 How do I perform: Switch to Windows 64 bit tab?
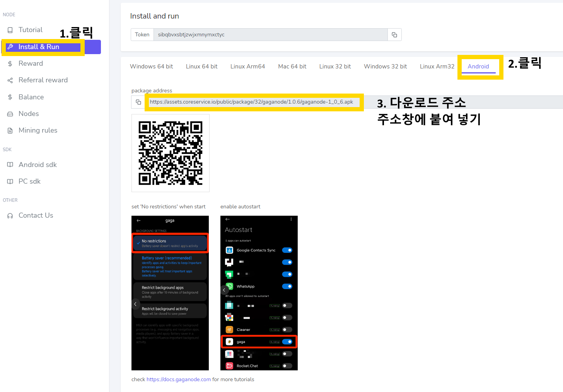152,66
